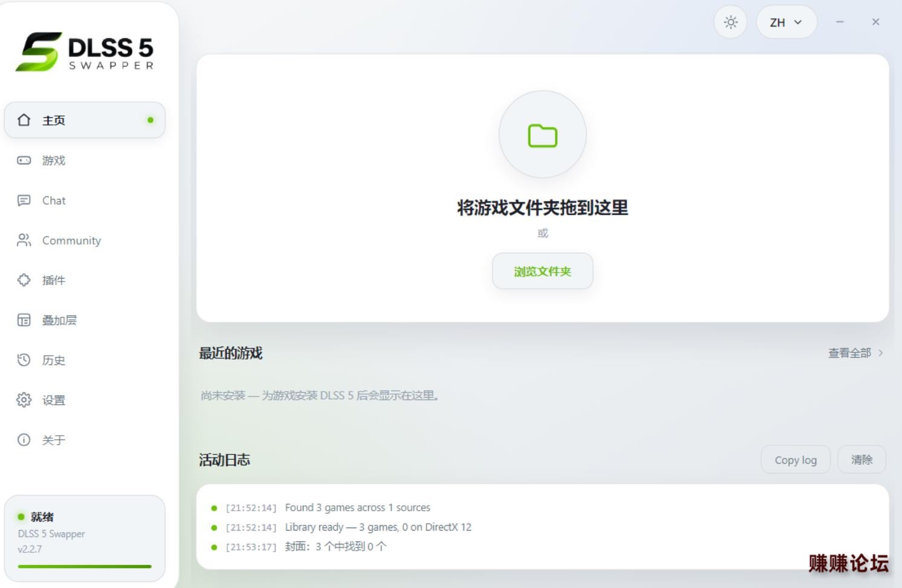Minimize the DLSS 5 Swapper window
This screenshot has width=902, height=588.
(x=840, y=22)
